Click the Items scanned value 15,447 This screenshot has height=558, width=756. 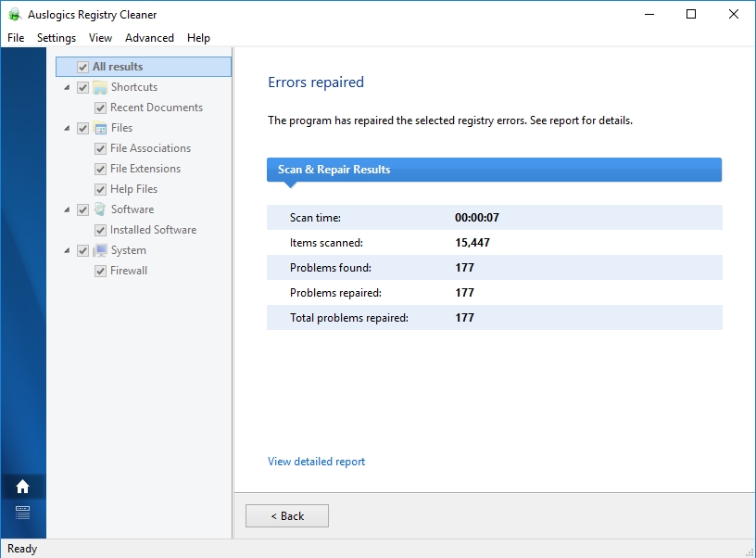point(472,243)
